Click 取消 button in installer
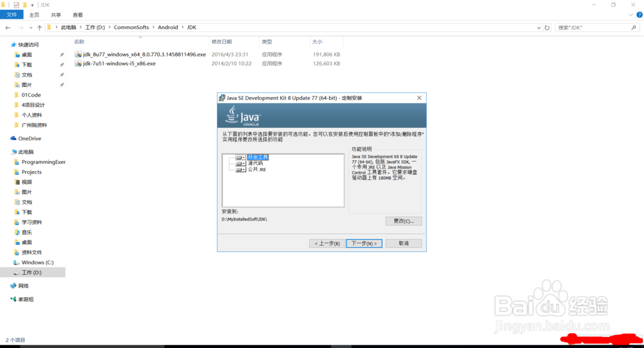Viewport: 644px width, 348px height. (x=404, y=243)
